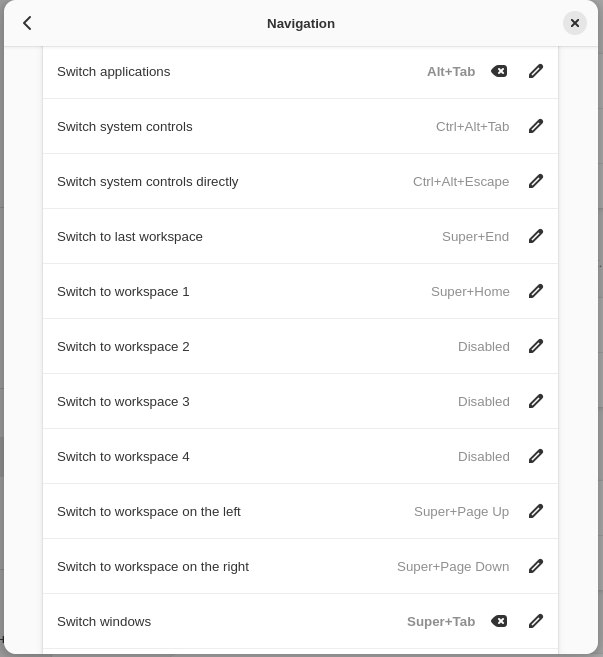Edit shortcut for Switch to workspace 3
This screenshot has width=603, height=657.
click(536, 401)
